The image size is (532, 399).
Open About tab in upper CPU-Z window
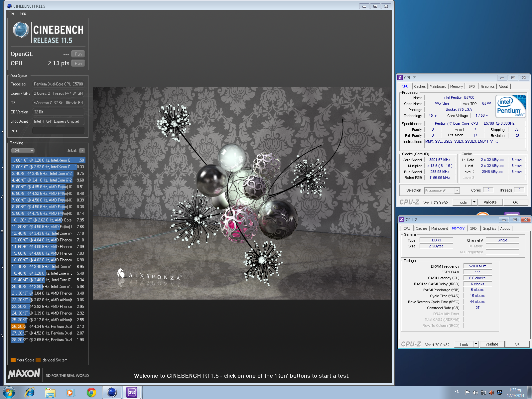(503, 86)
